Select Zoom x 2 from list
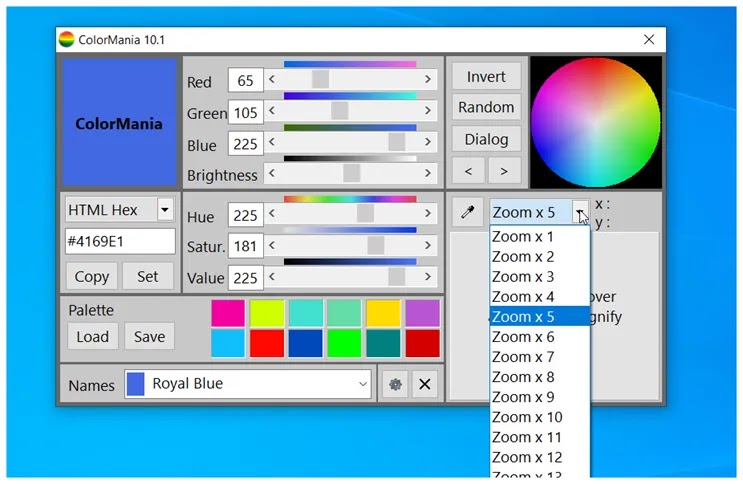Viewport: 743px width, 484px height. click(x=540, y=256)
